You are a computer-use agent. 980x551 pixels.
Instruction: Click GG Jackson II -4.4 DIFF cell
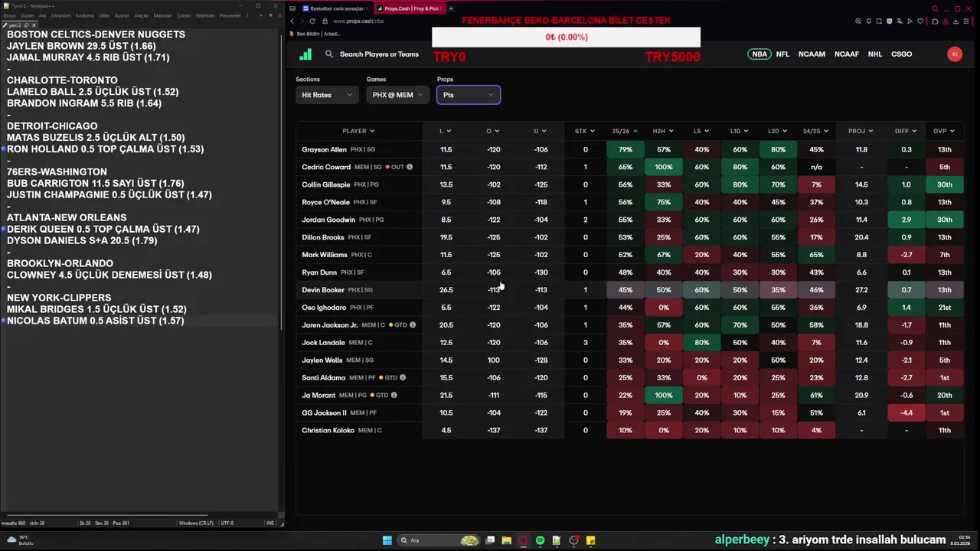906,412
